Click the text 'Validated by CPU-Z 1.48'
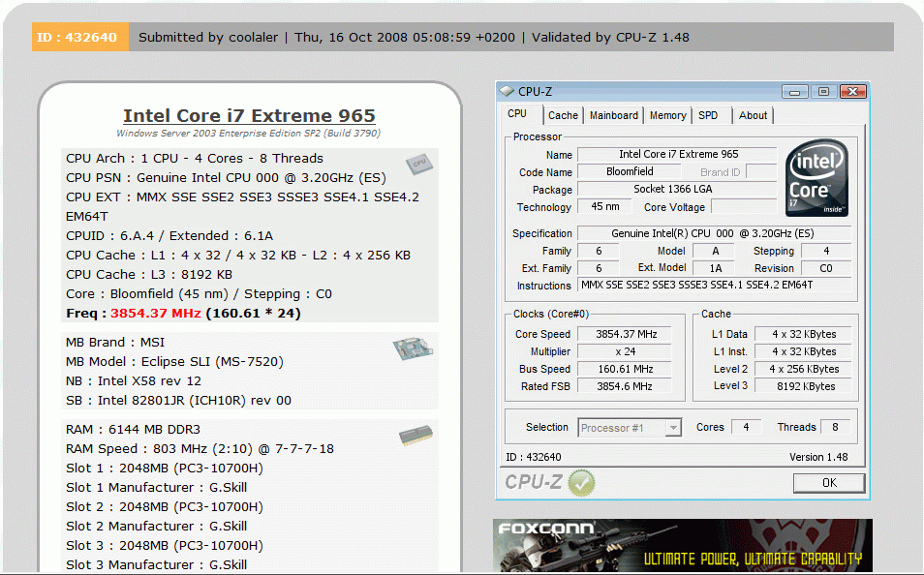 (x=610, y=37)
